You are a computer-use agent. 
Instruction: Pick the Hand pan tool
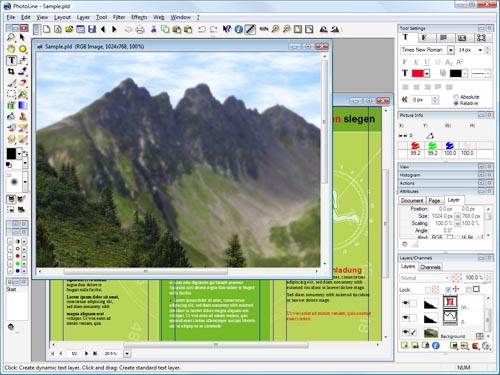click(x=11, y=49)
